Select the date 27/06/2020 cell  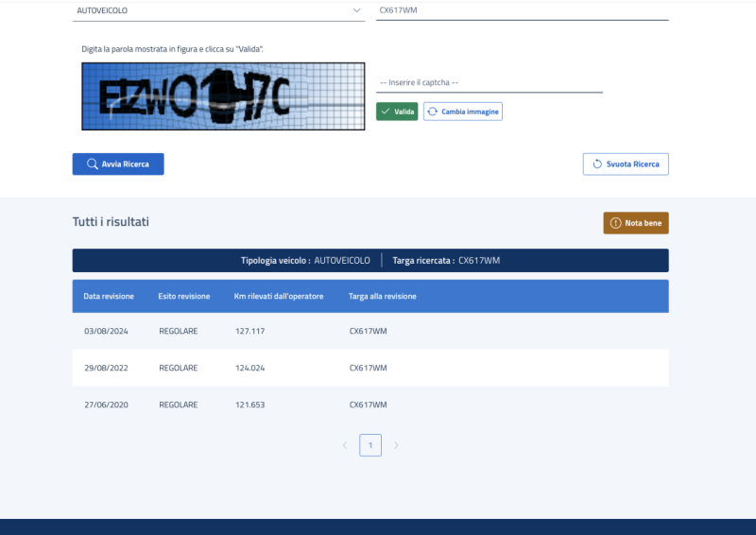tap(106, 405)
